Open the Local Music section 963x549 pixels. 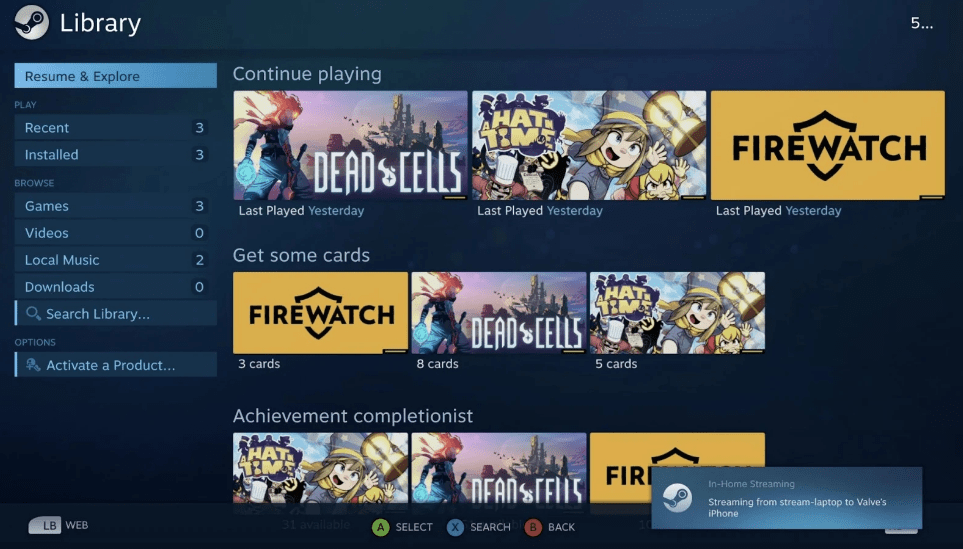pos(115,260)
